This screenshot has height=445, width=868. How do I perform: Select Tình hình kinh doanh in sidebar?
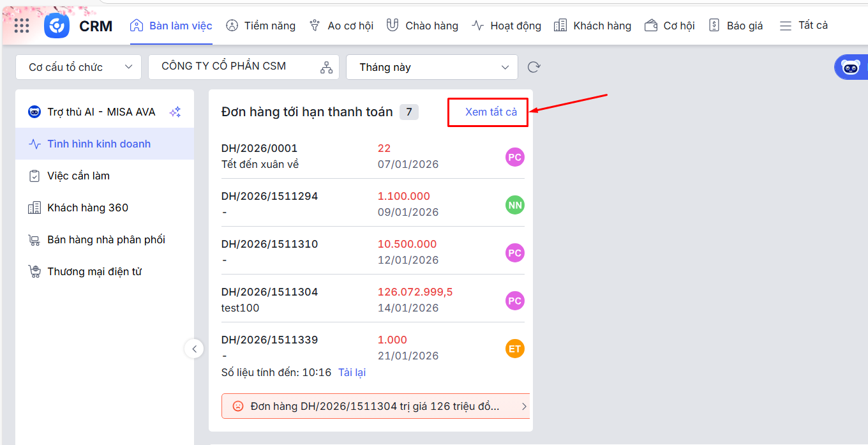[x=105, y=144]
